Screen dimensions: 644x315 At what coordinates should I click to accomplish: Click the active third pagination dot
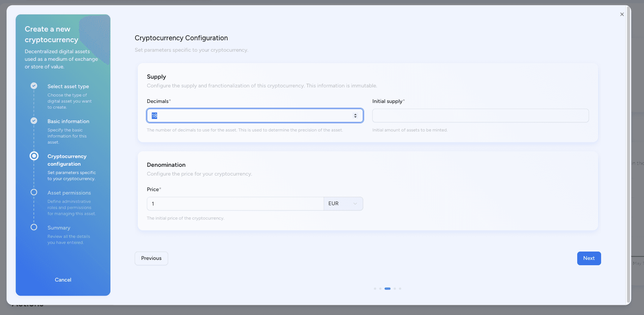coord(387,289)
